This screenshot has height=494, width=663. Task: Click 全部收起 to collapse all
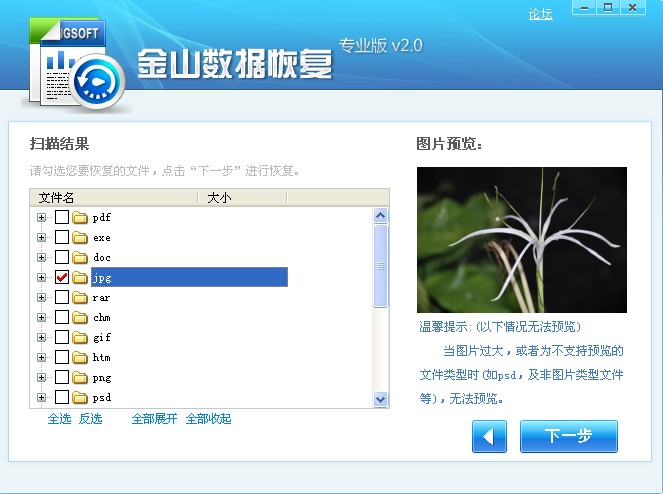click(208, 419)
